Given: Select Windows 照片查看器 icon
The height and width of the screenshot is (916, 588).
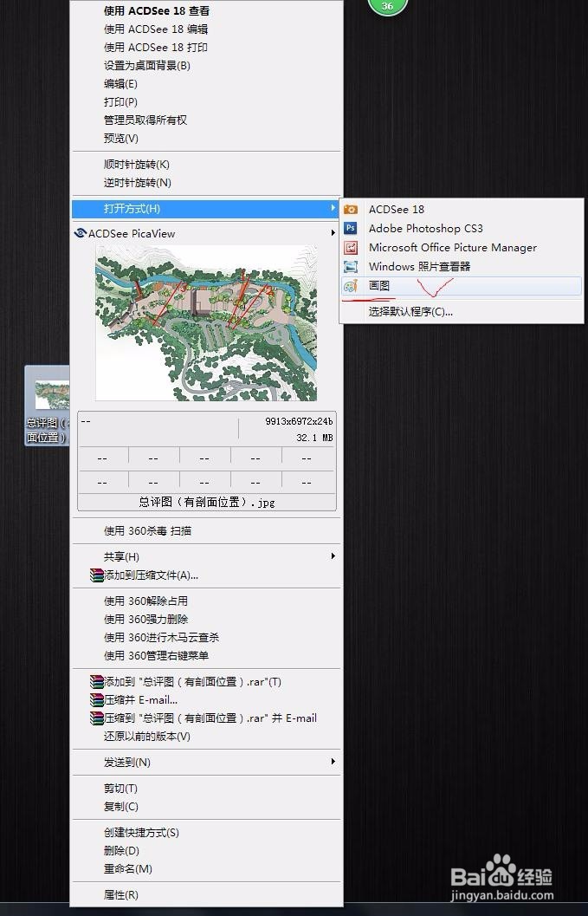Looking at the screenshot, I should (351, 266).
